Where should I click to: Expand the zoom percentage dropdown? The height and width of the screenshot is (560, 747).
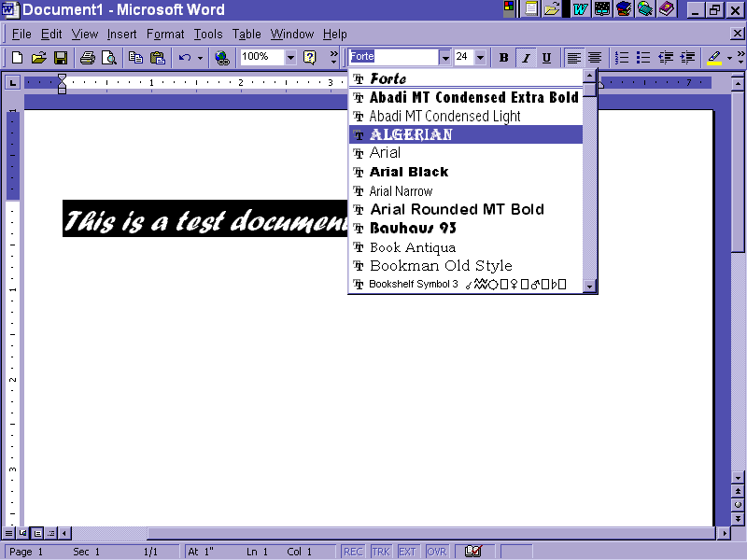click(289, 58)
